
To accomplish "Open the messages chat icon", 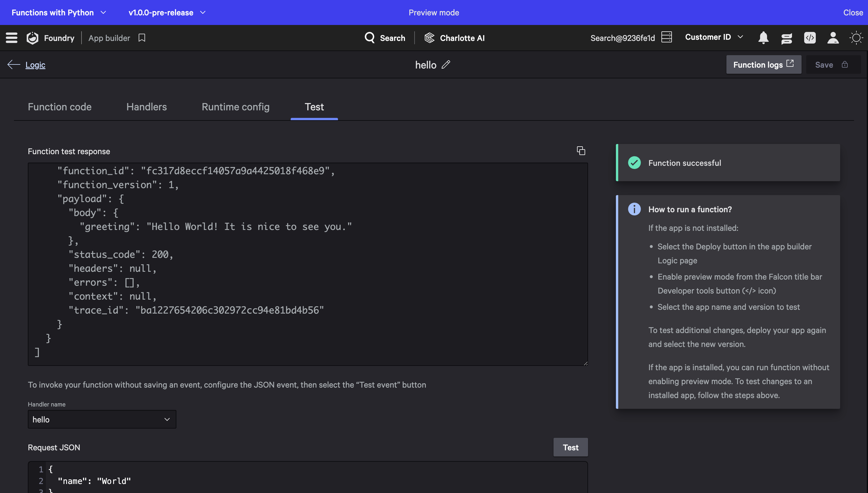I will click(786, 38).
